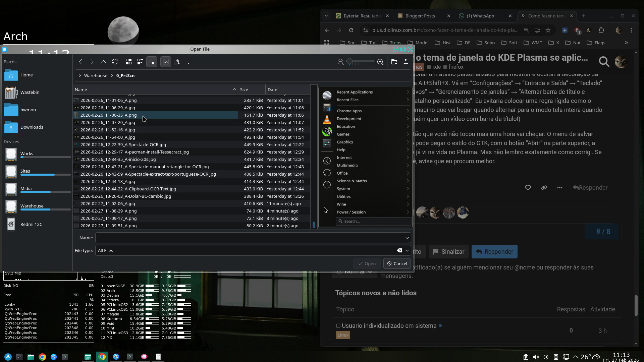Image resolution: width=644 pixels, height=362 pixels.
Task: Open dialog options settings icon
Action: (406, 62)
